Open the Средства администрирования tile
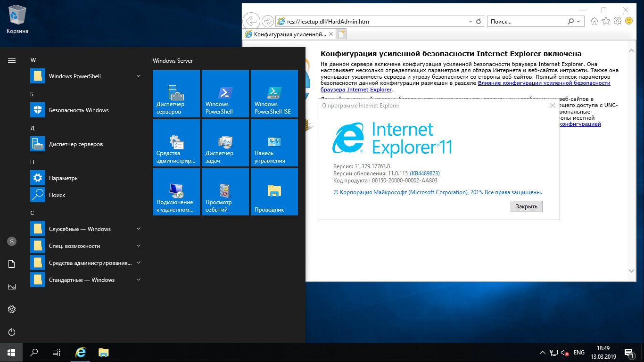Image resolution: width=644 pixels, height=362 pixels. click(176, 143)
